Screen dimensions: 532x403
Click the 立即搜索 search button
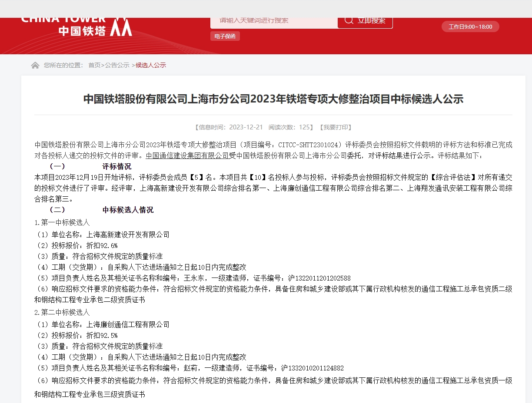pyautogui.click(x=365, y=23)
